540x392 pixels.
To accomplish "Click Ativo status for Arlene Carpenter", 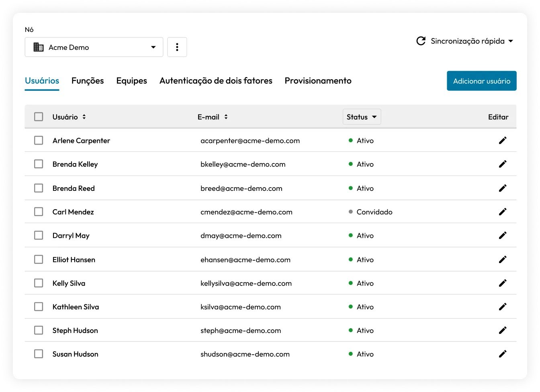I will 361,141.
